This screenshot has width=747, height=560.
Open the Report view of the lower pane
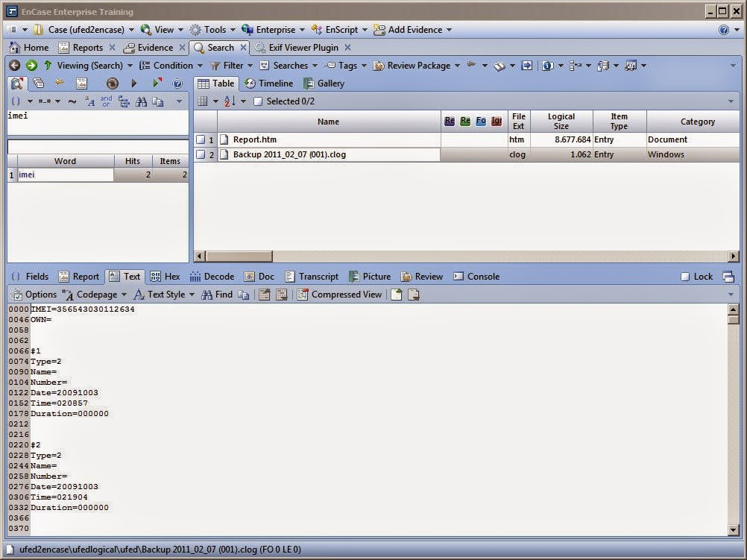pyautogui.click(x=79, y=276)
